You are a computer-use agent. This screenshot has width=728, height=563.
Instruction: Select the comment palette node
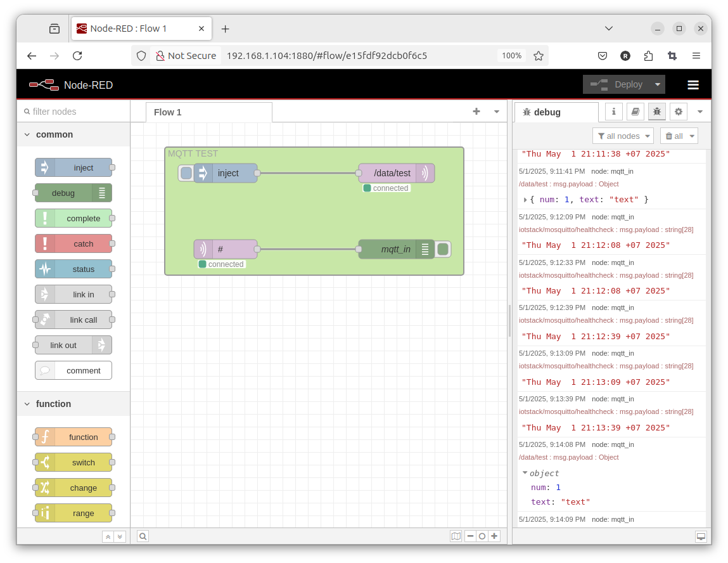tap(73, 370)
